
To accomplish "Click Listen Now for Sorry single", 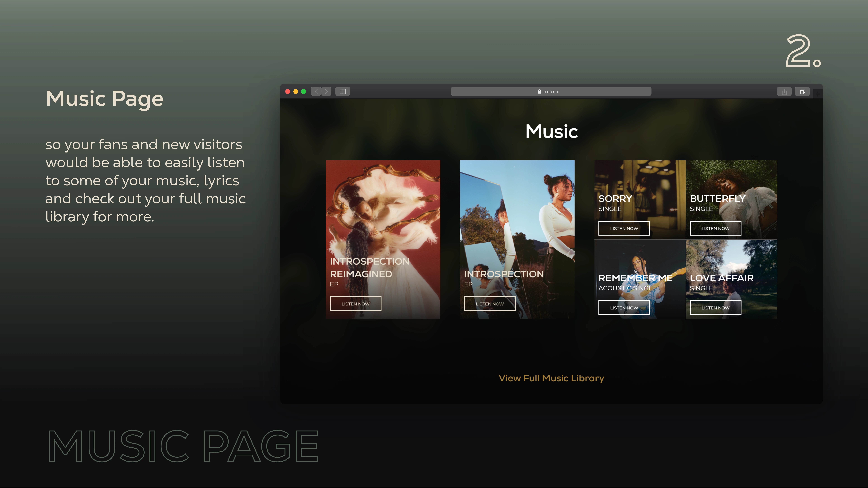I will click(624, 228).
